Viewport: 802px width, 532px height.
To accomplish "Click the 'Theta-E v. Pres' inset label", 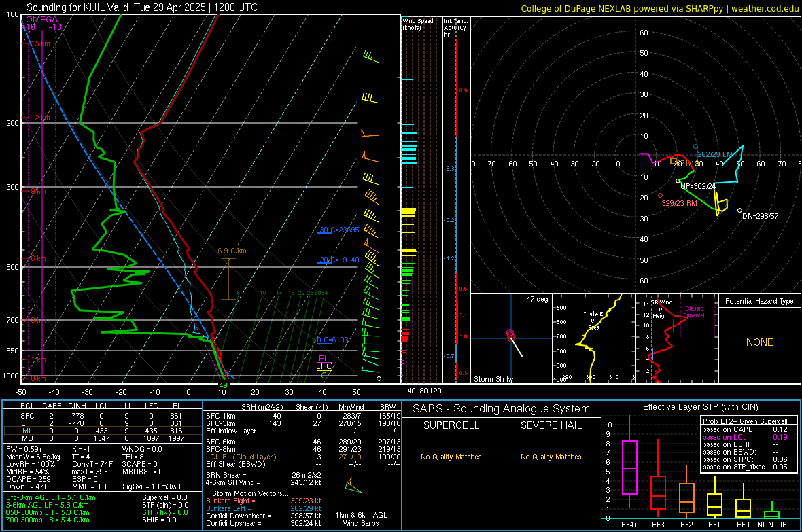I will pos(593,320).
